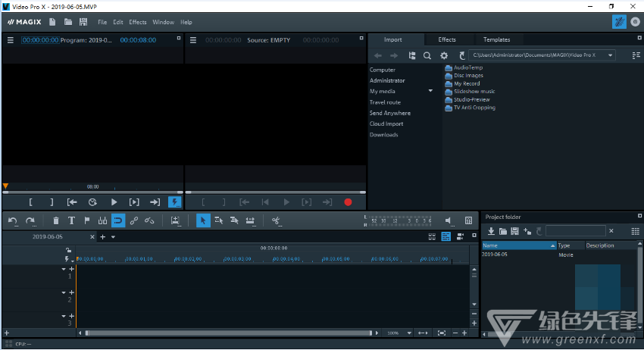Image resolution: width=644 pixels, height=350 pixels.
Task: Open the Window menu
Action: 164,22
